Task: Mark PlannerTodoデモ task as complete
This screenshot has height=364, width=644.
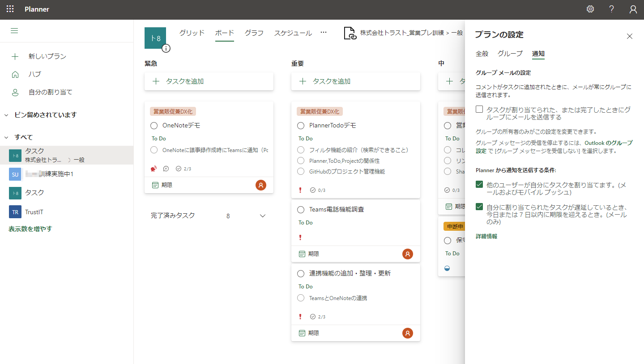Action: [x=301, y=126]
